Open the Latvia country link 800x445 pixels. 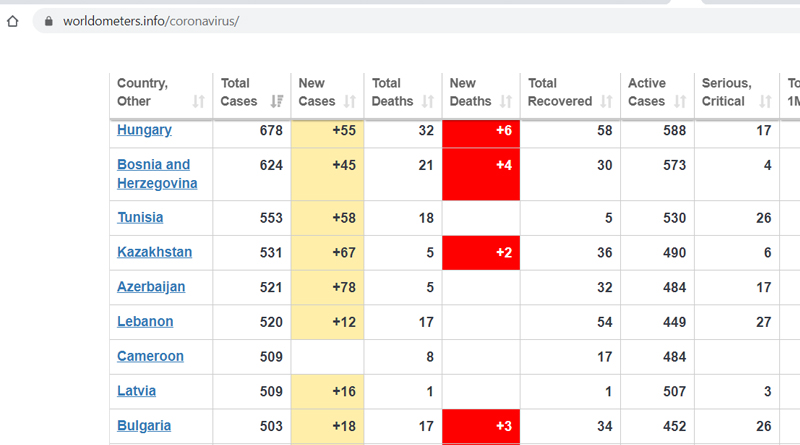(137, 391)
